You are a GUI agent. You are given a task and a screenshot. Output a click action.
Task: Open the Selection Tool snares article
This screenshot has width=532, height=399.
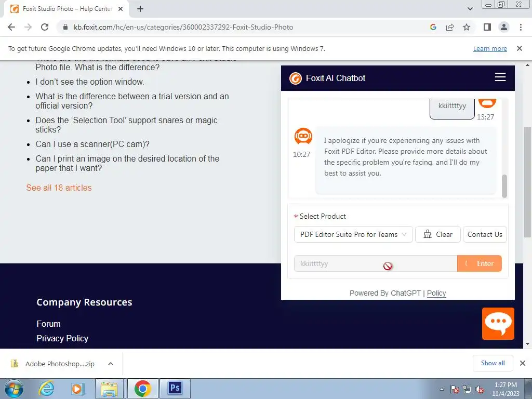(x=126, y=125)
